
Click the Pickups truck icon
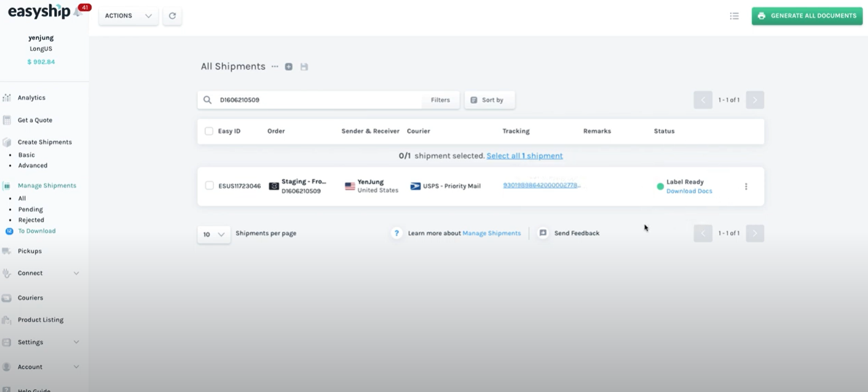click(7, 251)
